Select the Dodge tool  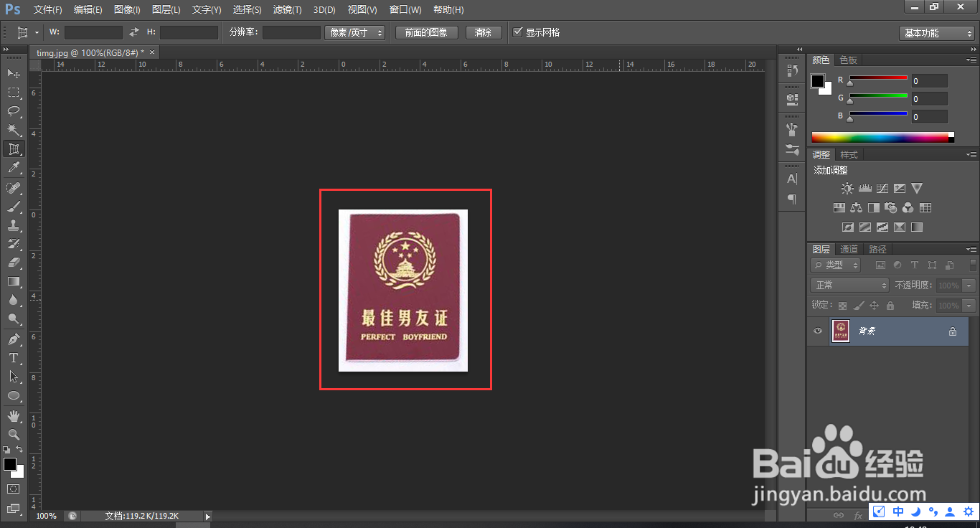coord(14,319)
